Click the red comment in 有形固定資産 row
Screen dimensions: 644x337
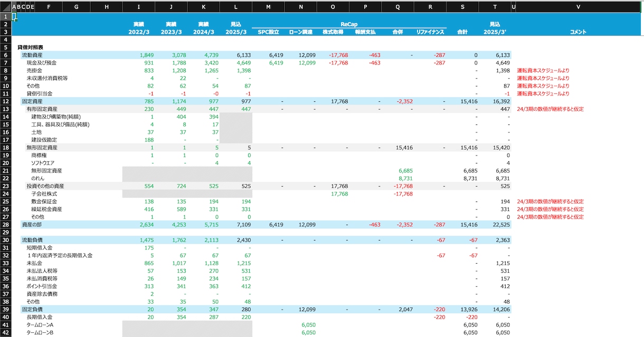(x=551, y=109)
